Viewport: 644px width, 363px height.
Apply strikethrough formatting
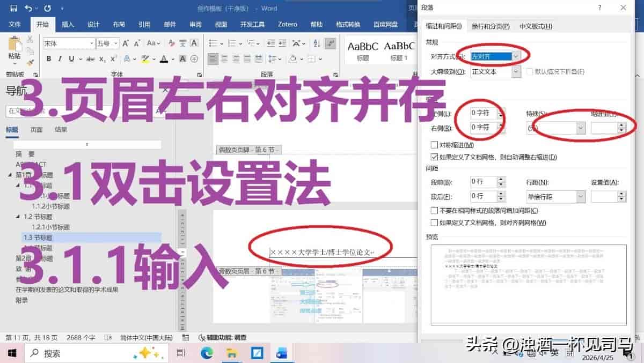coord(90,58)
